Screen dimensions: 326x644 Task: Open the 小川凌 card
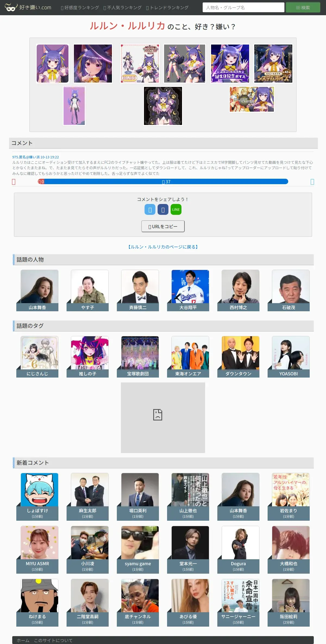[88, 549]
